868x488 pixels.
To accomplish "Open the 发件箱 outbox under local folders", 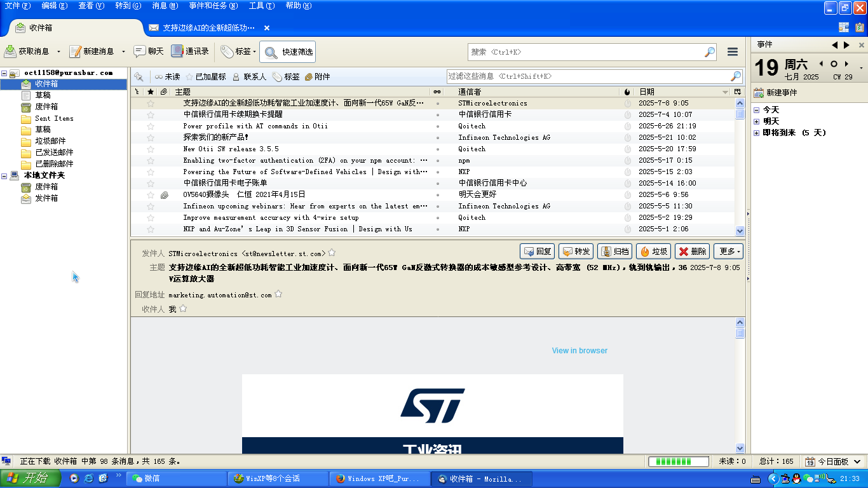I will click(x=46, y=198).
